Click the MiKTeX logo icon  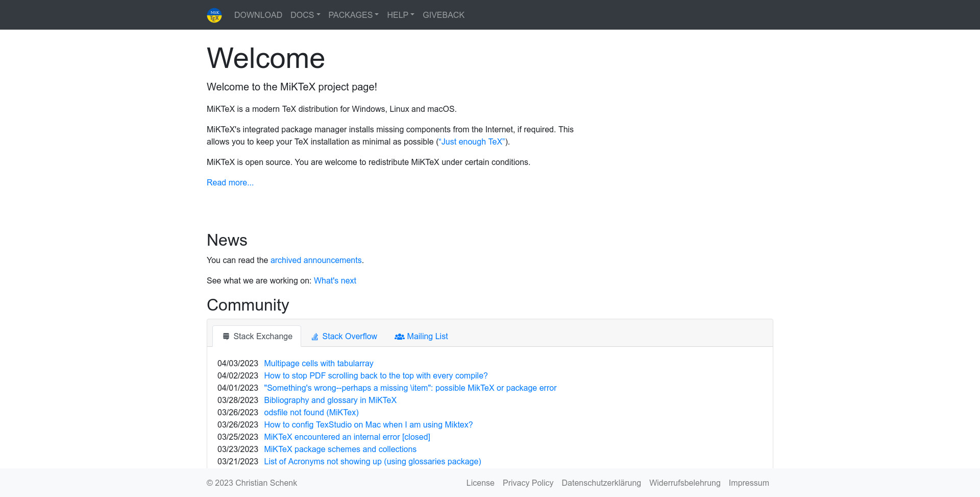pyautogui.click(x=214, y=15)
